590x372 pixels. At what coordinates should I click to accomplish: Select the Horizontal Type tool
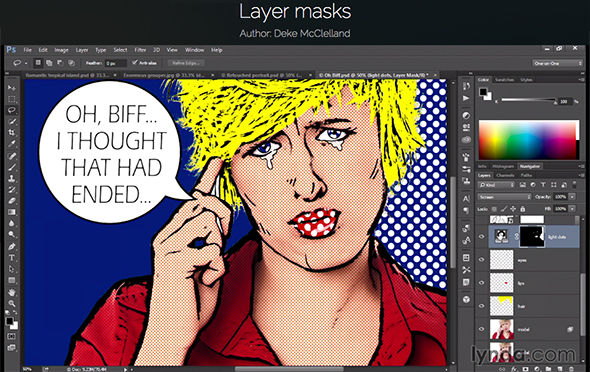tap(12, 258)
